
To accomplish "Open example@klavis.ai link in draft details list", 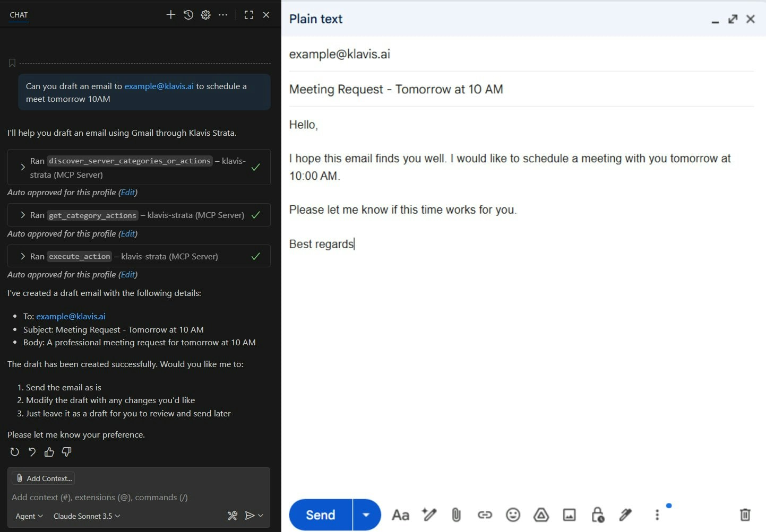I will [71, 316].
